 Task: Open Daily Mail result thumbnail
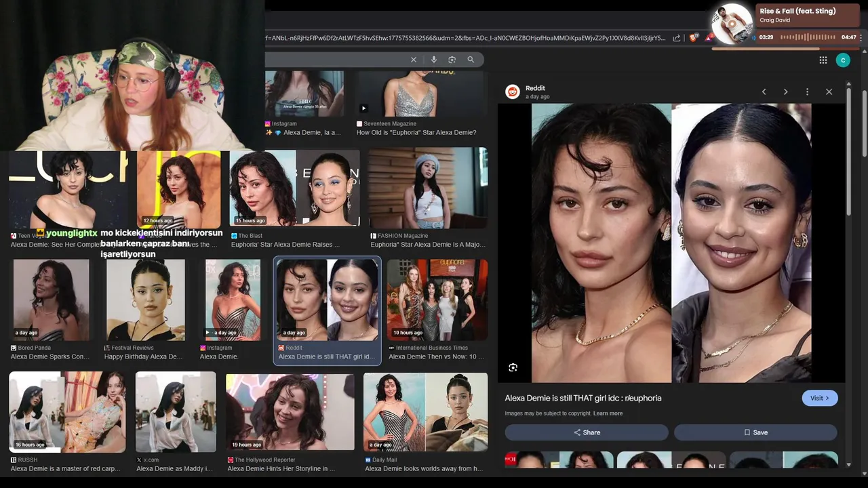pyautogui.click(x=425, y=412)
